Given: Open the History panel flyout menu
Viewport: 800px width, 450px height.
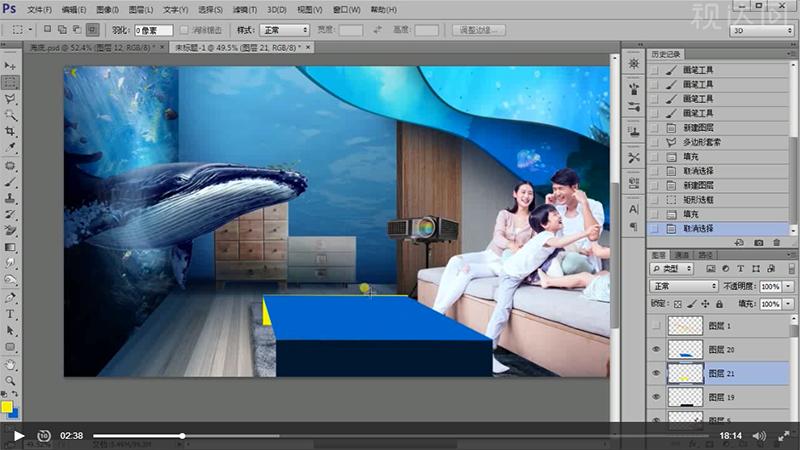Looking at the screenshot, I should tap(792, 54).
